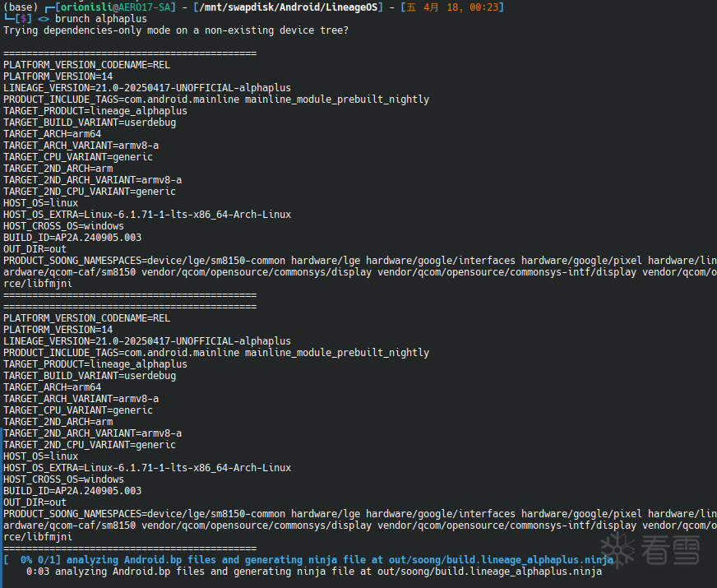Click PLATFORM_VERSION_CODENAME=REL in the upper block
Image resolution: width=717 pixels, height=588 pixels.
click(87, 65)
